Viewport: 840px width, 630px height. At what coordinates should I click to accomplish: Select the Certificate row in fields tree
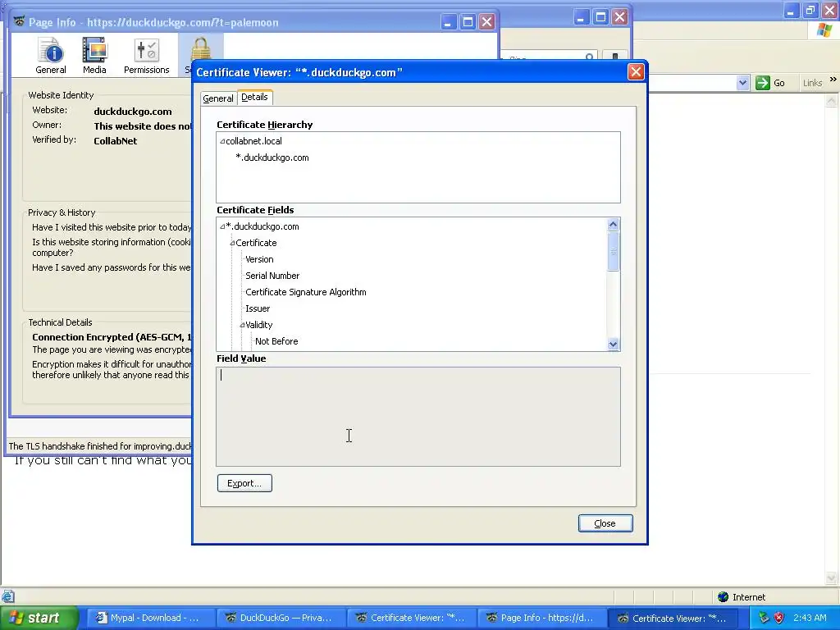click(x=256, y=243)
